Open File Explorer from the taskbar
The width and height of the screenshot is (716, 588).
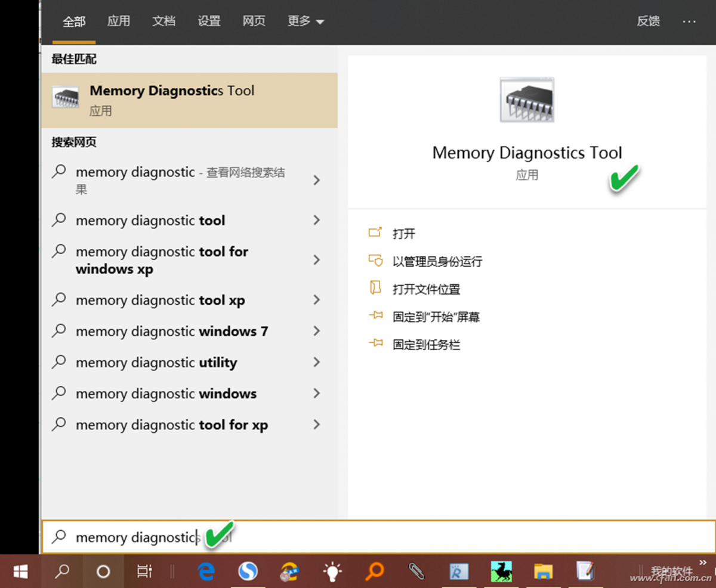(x=543, y=571)
